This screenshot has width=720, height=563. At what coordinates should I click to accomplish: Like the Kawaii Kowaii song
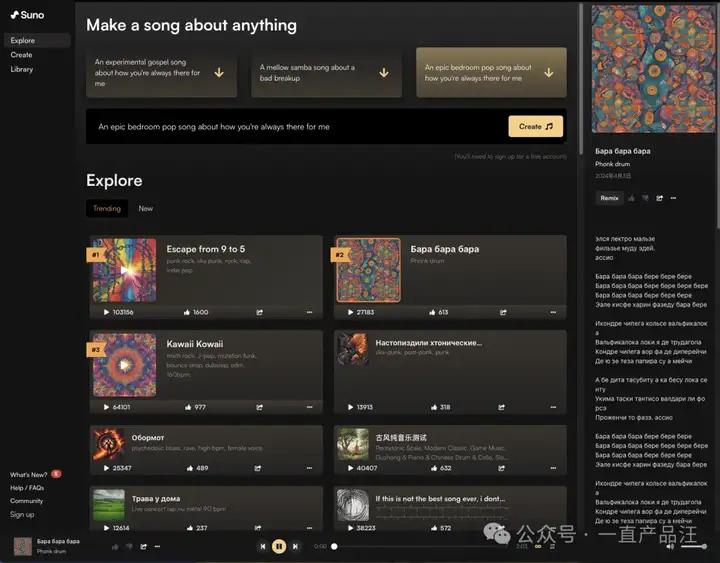(x=188, y=407)
